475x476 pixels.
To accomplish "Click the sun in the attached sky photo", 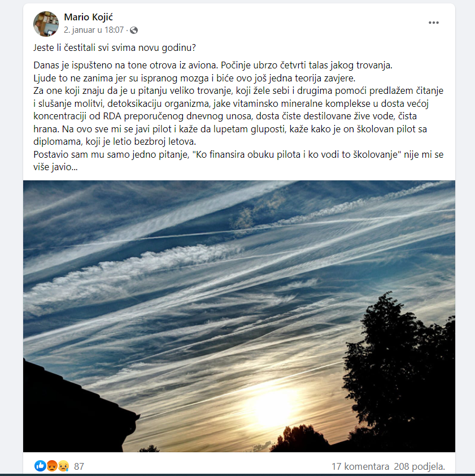I will (x=272, y=408).
